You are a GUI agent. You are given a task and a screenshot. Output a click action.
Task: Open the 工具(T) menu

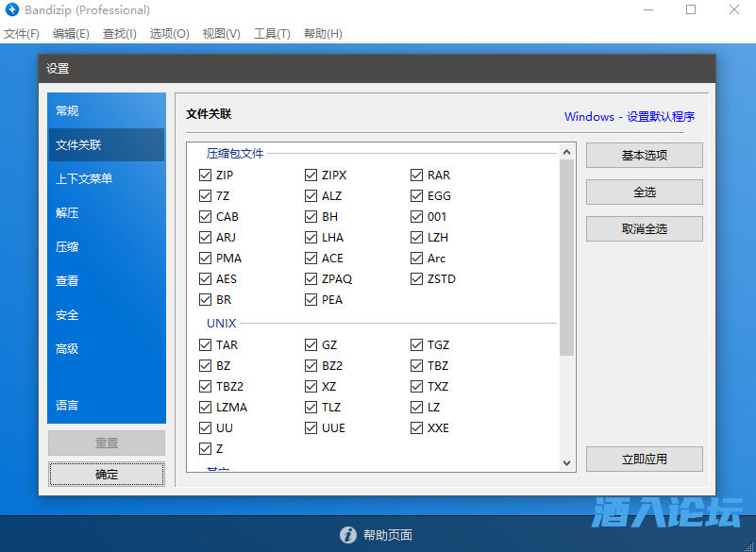coord(272,34)
